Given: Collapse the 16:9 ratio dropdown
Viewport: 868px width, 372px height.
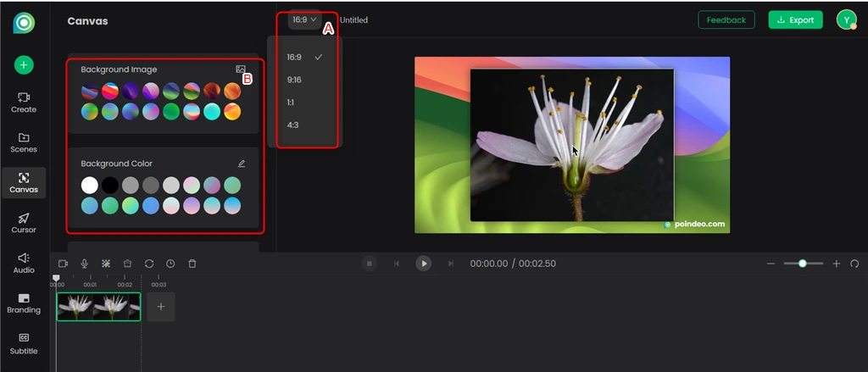Looking at the screenshot, I should pos(303,19).
